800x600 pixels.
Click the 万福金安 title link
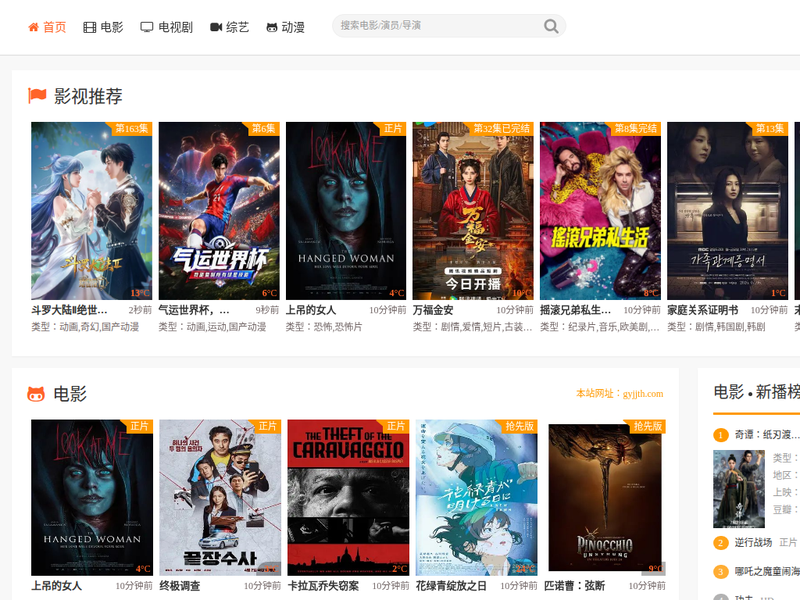(x=433, y=310)
